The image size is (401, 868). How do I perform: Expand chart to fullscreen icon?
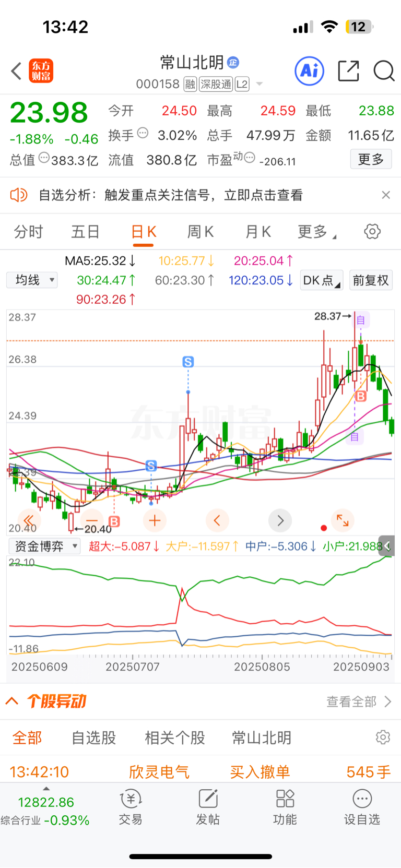tap(343, 520)
